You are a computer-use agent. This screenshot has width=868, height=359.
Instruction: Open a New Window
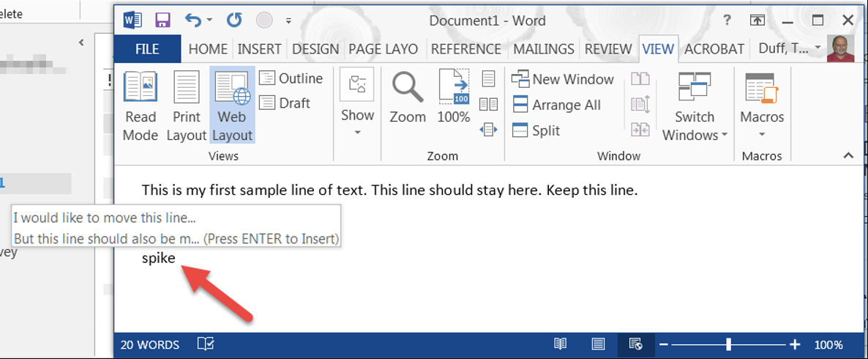pyautogui.click(x=563, y=79)
